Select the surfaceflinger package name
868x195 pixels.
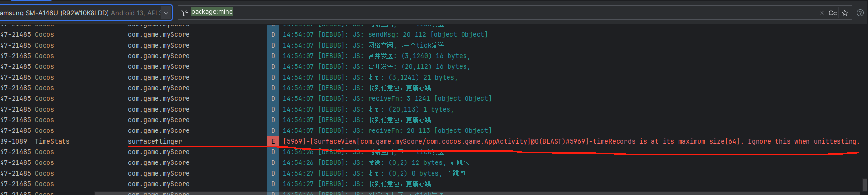pos(155,142)
